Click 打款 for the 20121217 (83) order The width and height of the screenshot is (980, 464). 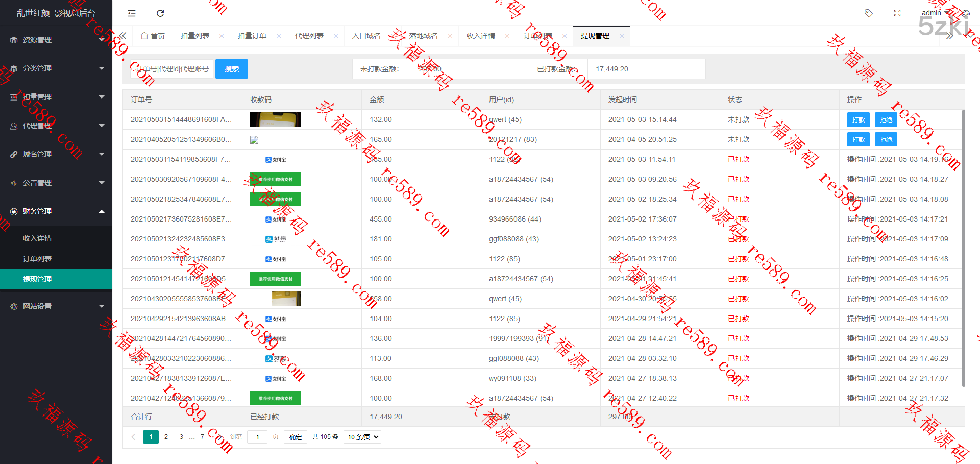pyautogui.click(x=859, y=139)
